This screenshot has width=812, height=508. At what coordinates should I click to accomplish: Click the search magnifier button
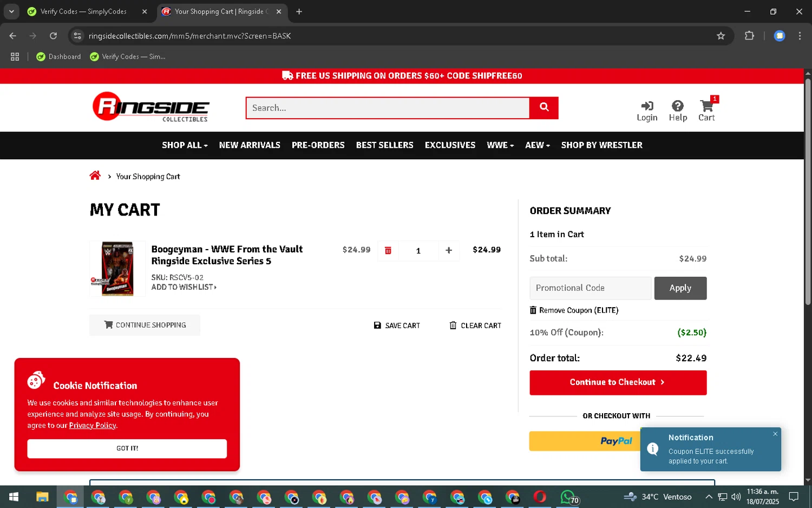pos(544,108)
